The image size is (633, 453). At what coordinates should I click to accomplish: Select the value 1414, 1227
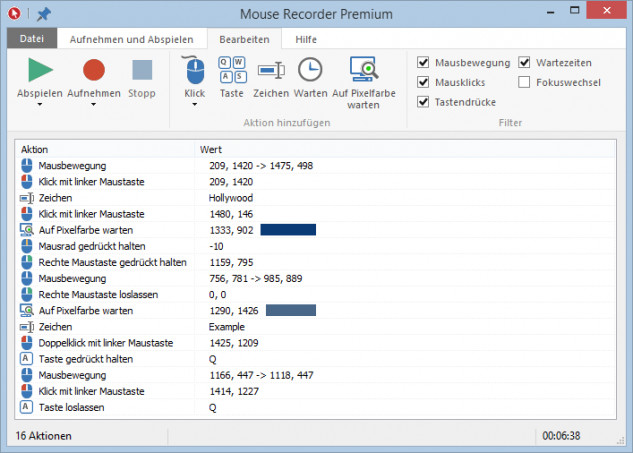[x=234, y=391]
